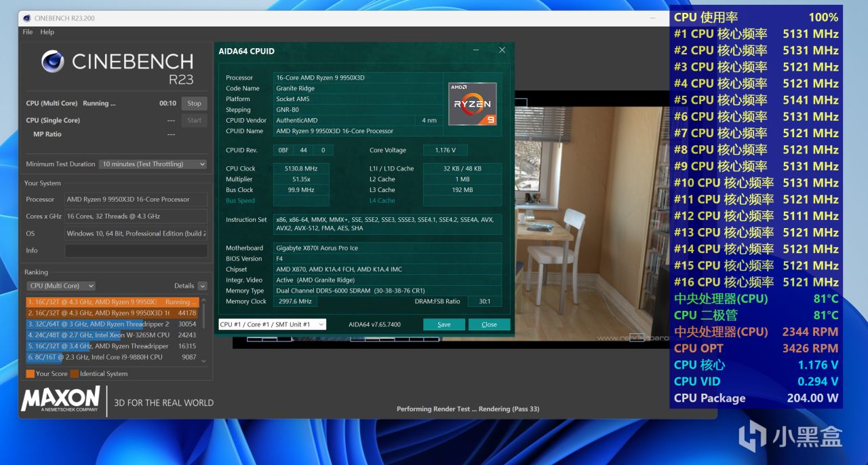Click the CPU 使用率 100% overlay row
Image resolution: width=868 pixels, height=465 pixels.
click(x=756, y=17)
